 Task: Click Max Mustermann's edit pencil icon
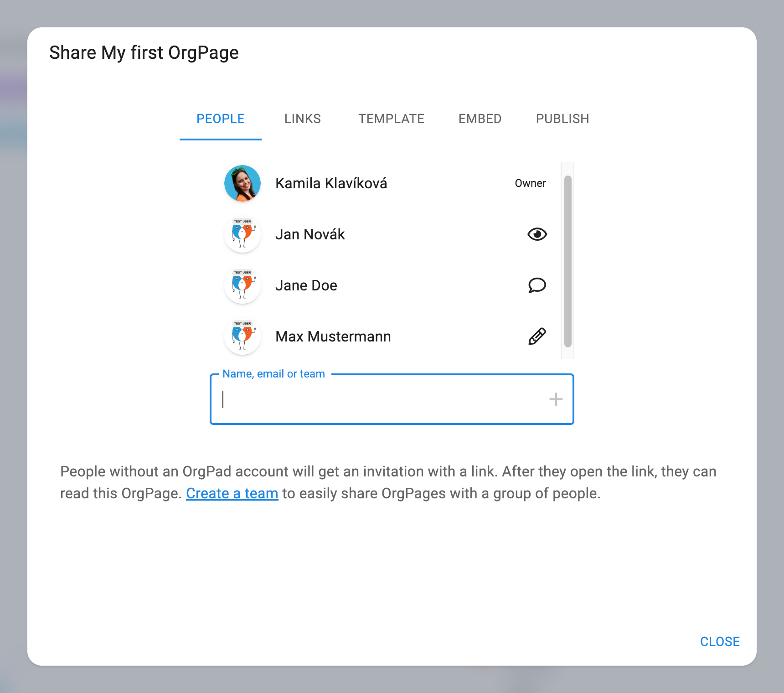(x=537, y=336)
